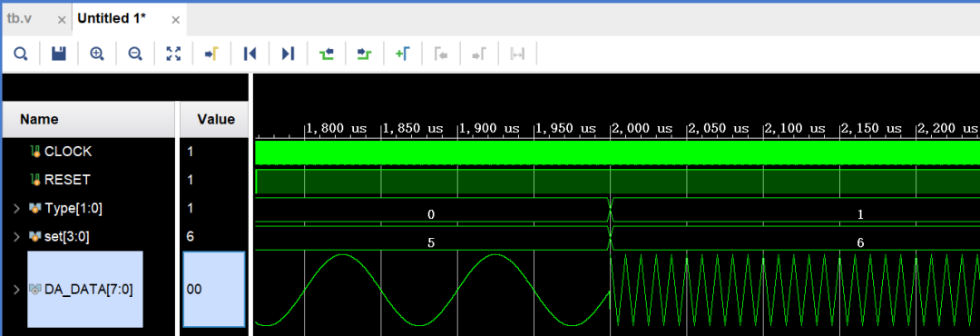Jump to the end using Go to Last Time icon
This screenshot has height=336, width=980.
click(288, 54)
